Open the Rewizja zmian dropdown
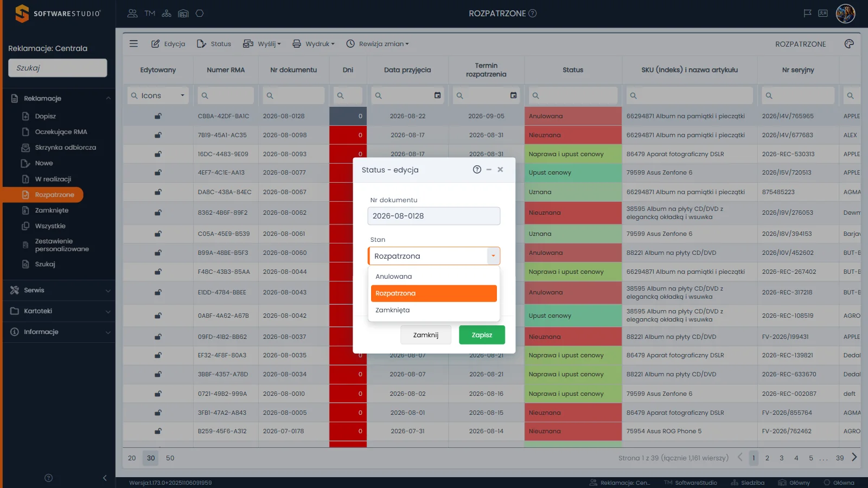The height and width of the screenshot is (488, 868). 378,44
